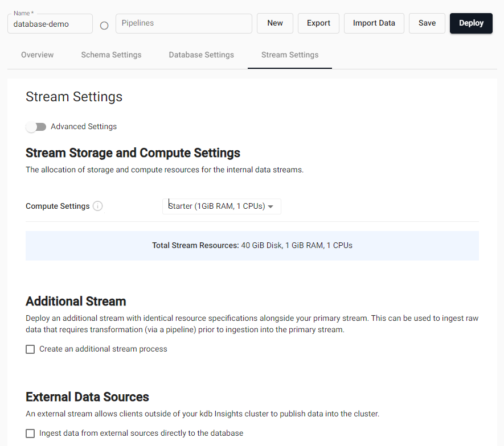
Task: Check Ingest data from external sources checkbox
Action: [30, 433]
